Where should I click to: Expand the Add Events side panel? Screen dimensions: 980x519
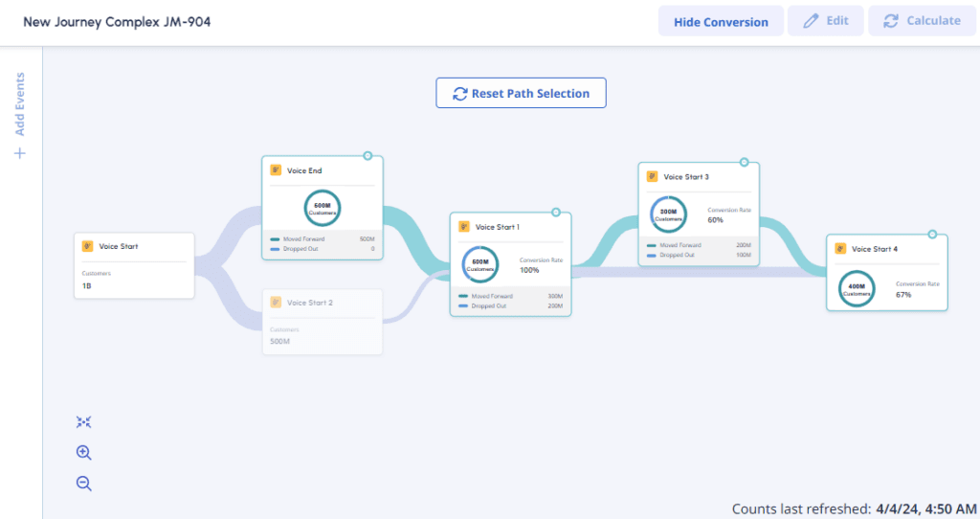(20, 103)
